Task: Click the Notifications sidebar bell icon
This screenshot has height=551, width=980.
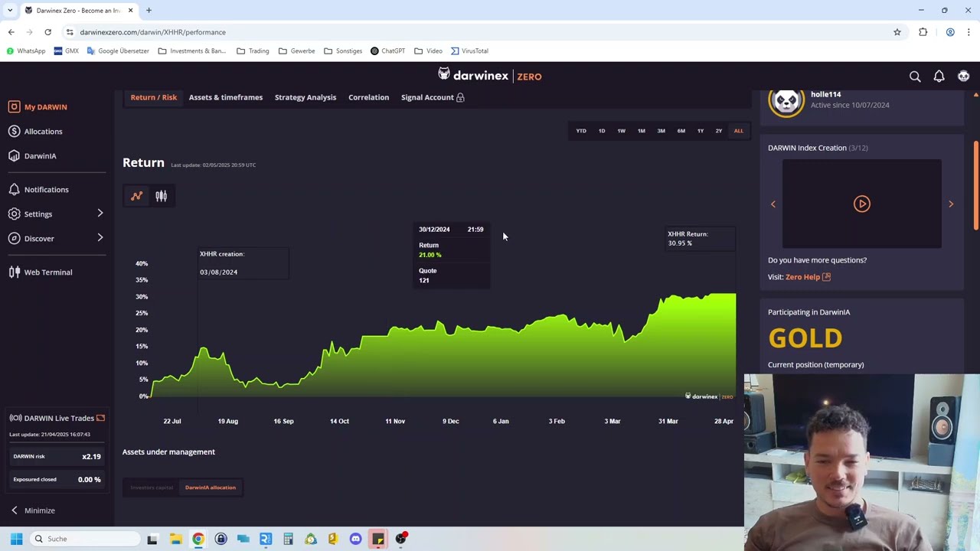Action: 14,190
